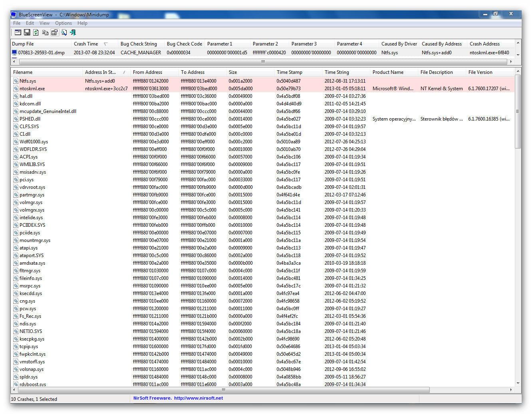Click the file icon next to fltmgr.sys
This screenshot has height=414, width=532.
click(16, 271)
